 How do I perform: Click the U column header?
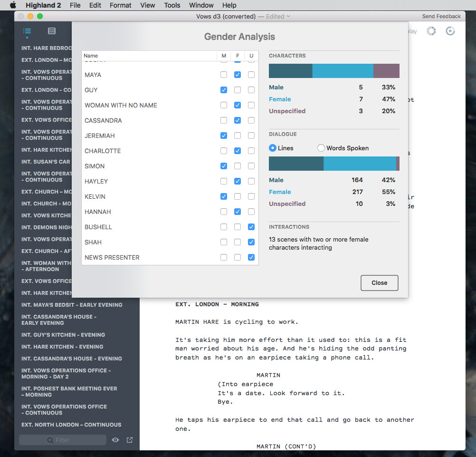251,56
